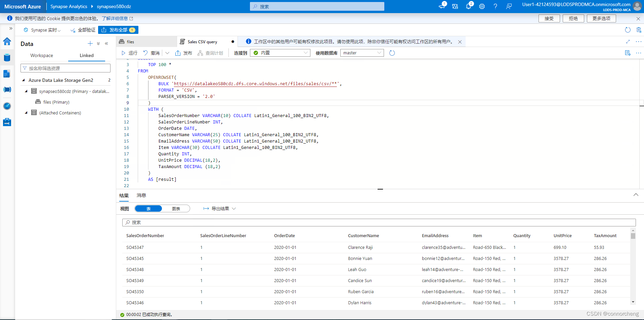This screenshot has width=644, height=320.
Task: Collapse the results pane chevron
Action: click(x=636, y=195)
